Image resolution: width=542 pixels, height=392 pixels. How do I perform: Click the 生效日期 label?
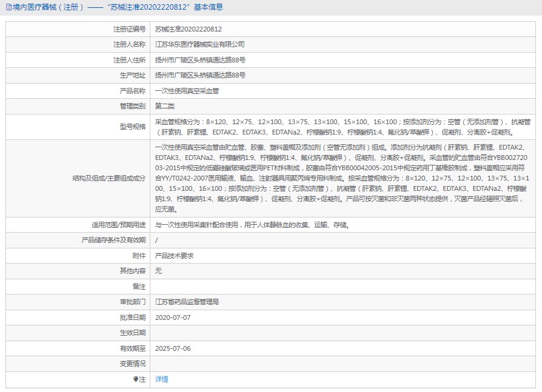133,333
